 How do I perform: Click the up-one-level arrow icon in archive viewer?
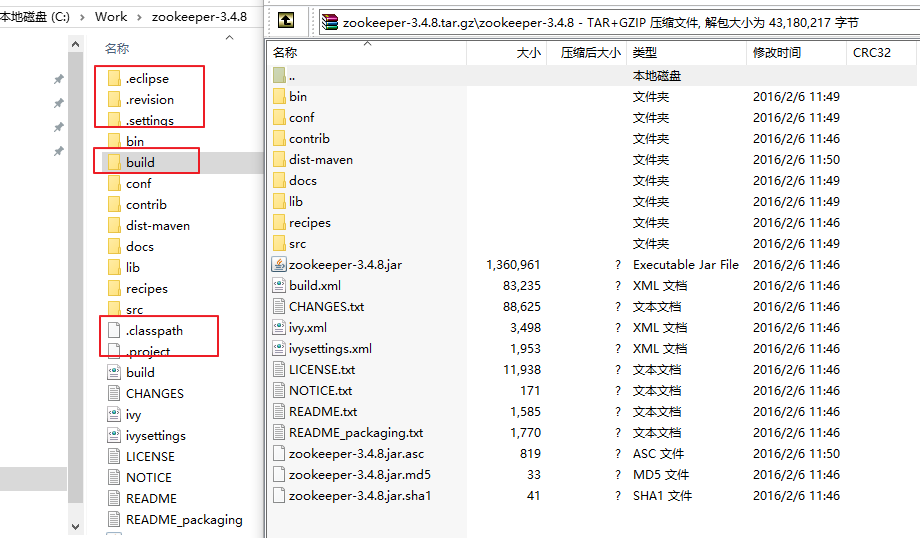[x=286, y=21]
